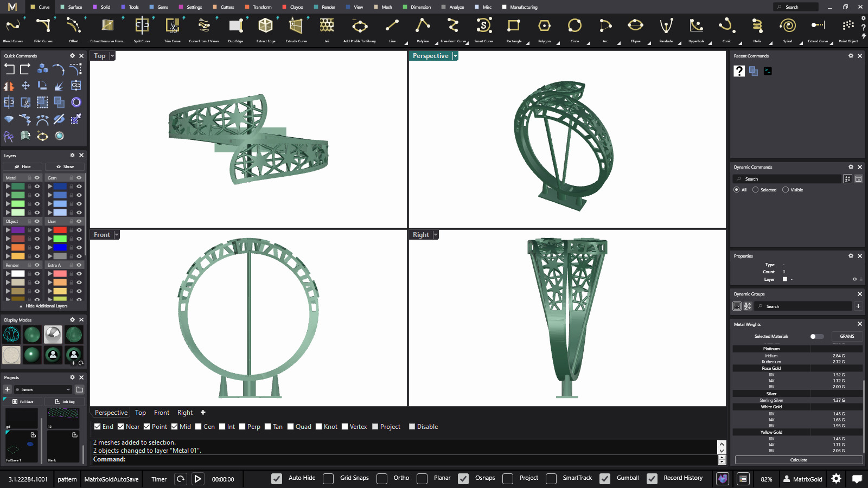Screen dimensions: 868x488
Task: Toggle the Near osnap checkbox
Action: 121,427
